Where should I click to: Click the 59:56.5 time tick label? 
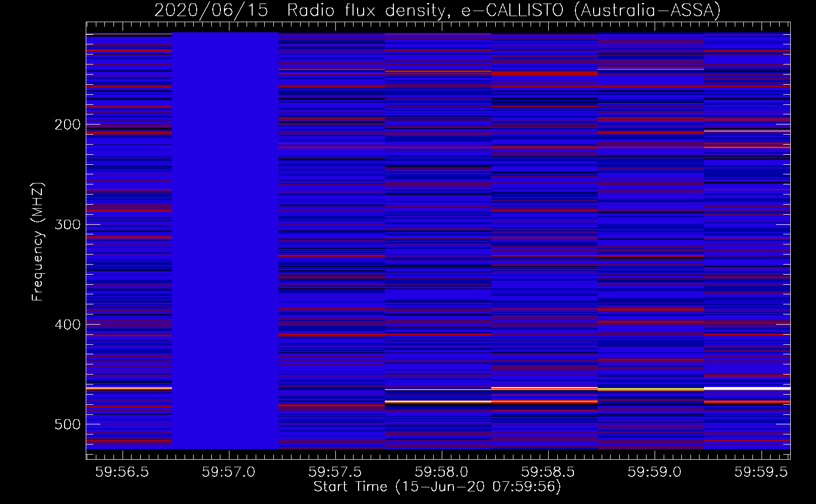point(123,472)
